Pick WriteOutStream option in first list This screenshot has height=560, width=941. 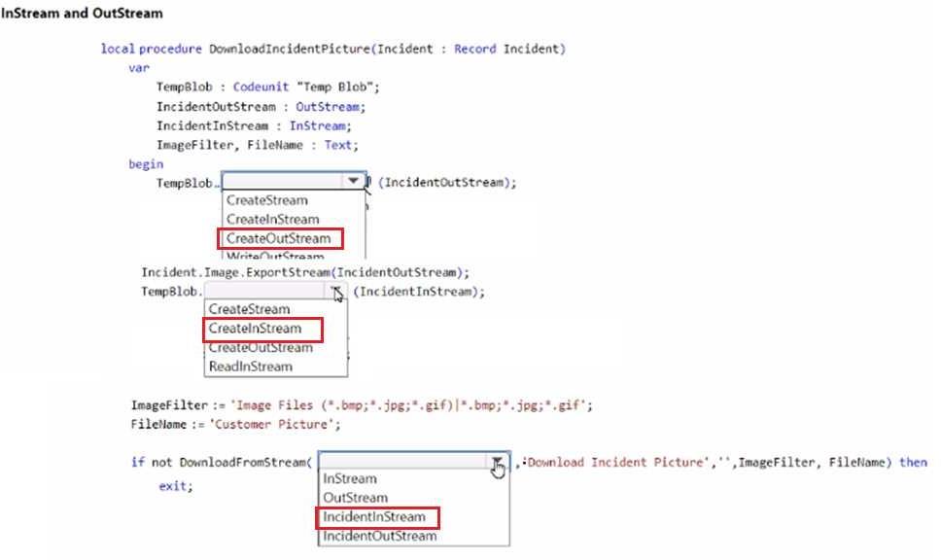point(275,255)
